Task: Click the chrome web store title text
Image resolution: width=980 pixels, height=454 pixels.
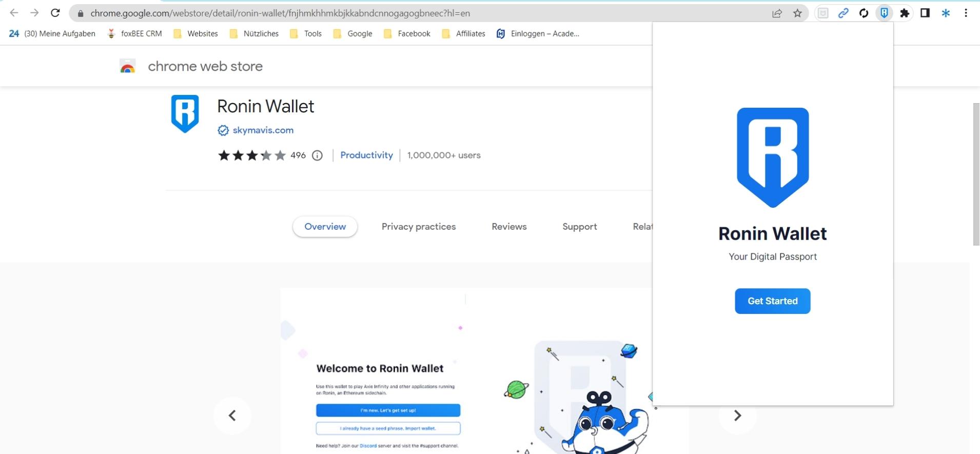Action: (205, 66)
